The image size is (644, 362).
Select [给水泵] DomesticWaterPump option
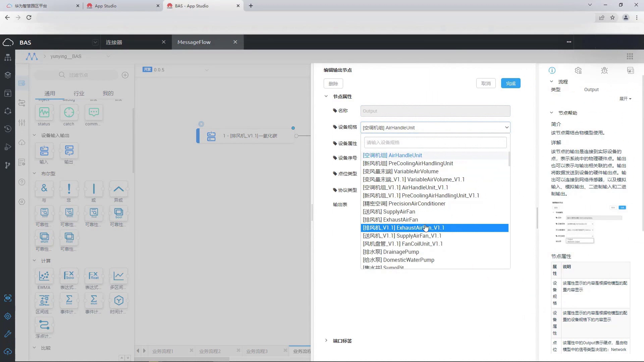point(435,260)
